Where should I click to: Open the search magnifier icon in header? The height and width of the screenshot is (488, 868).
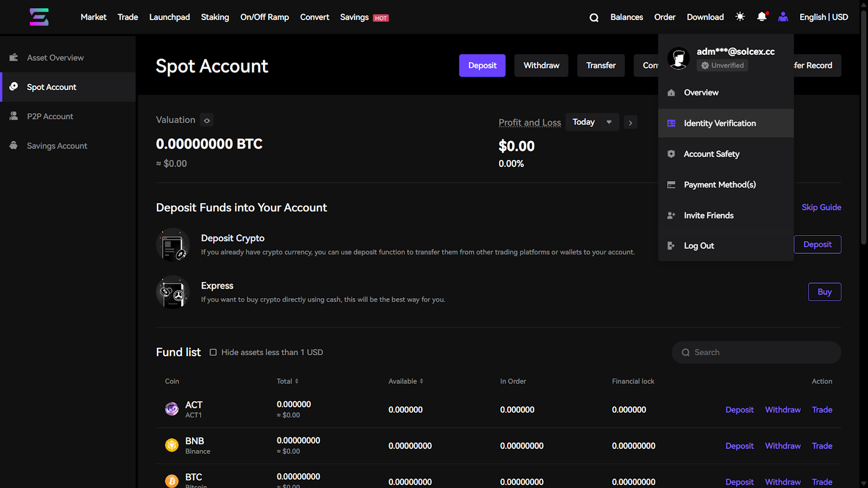point(594,17)
